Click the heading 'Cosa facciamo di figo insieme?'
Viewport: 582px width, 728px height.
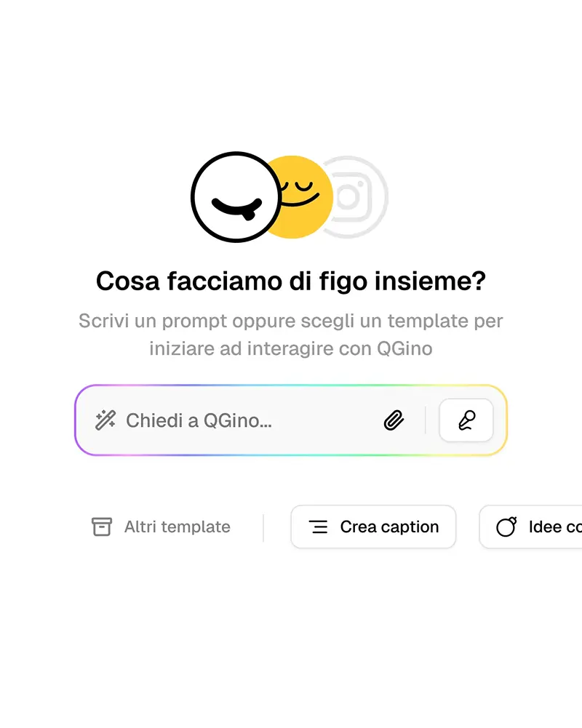[291, 281]
